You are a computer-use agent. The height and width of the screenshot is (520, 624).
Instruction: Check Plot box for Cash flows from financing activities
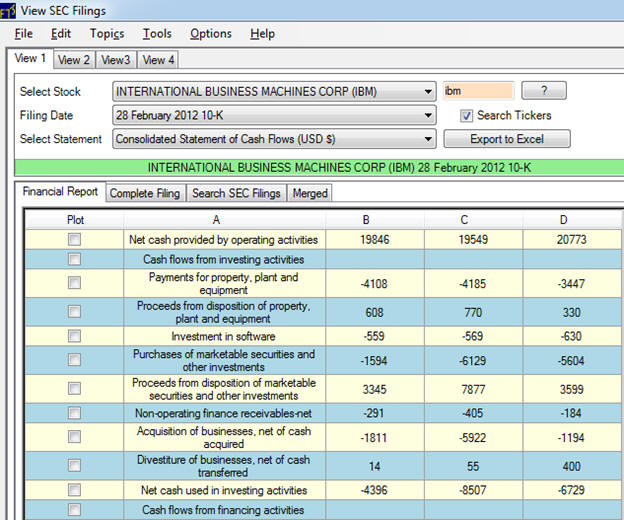tap(74, 510)
